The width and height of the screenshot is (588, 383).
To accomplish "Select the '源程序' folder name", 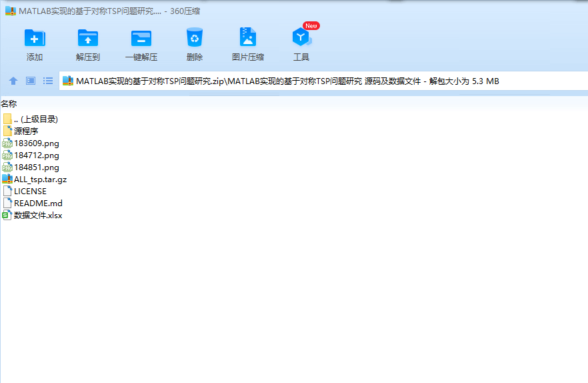I will (x=26, y=131).
